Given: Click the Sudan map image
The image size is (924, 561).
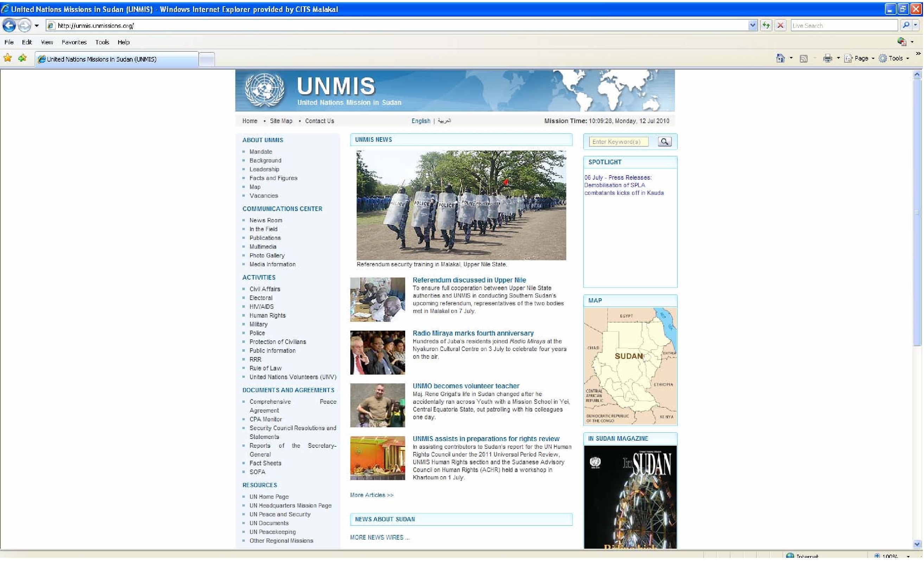Looking at the screenshot, I should (630, 366).
